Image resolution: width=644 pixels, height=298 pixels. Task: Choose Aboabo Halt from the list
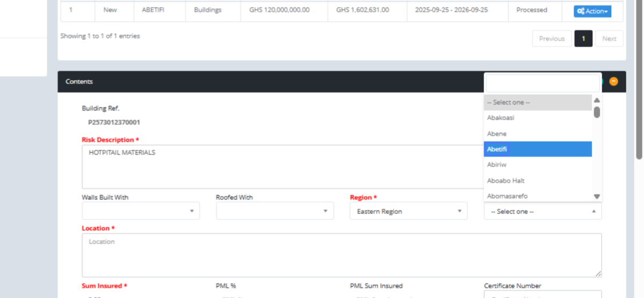pos(537,181)
